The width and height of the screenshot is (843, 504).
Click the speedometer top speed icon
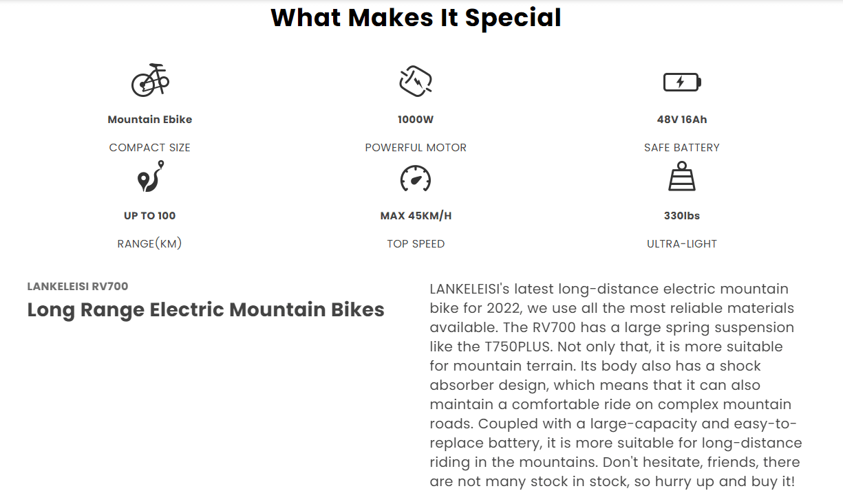[416, 179]
